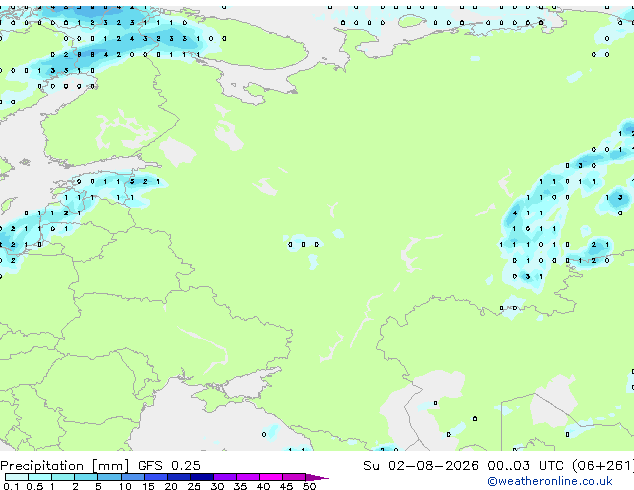The width and height of the screenshot is (634, 490).
Task: Click the '20' legend scale label
Action: (x=171, y=486)
